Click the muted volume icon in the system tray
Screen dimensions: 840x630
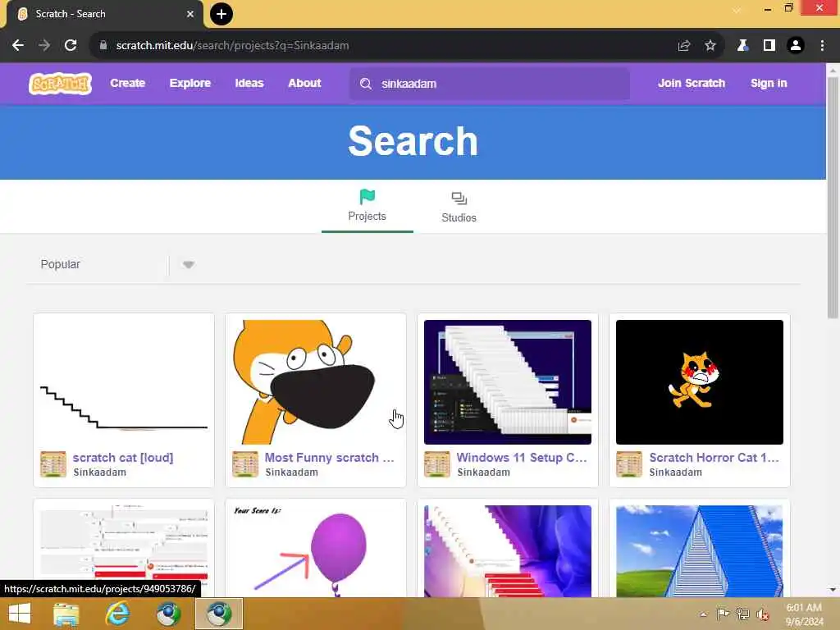(x=763, y=614)
